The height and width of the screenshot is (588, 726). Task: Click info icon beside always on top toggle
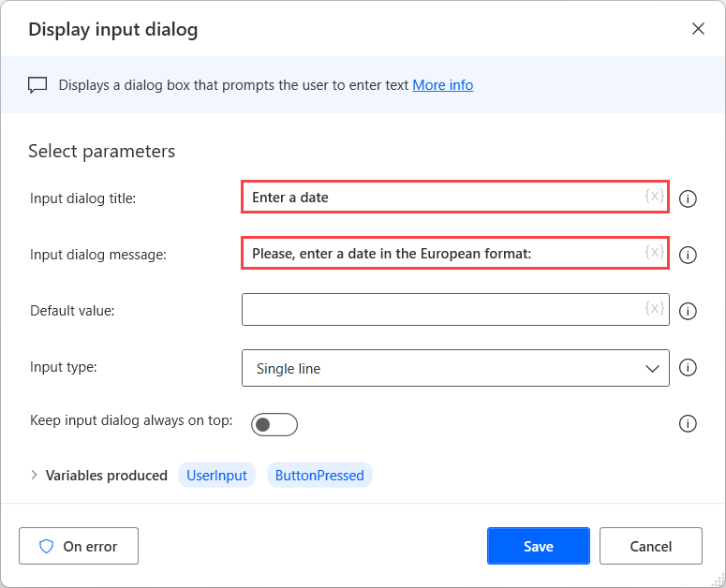[688, 424]
